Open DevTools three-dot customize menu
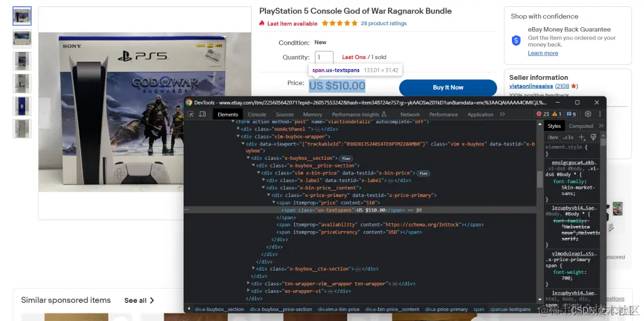 [599, 114]
